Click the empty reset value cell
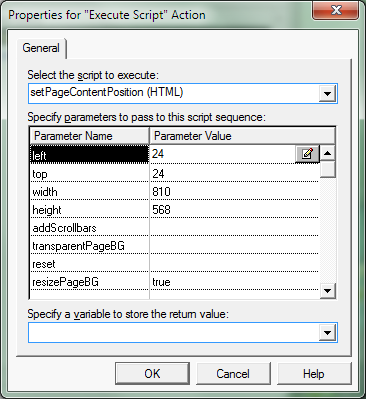This screenshot has height=399, width=366. click(234, 264)
